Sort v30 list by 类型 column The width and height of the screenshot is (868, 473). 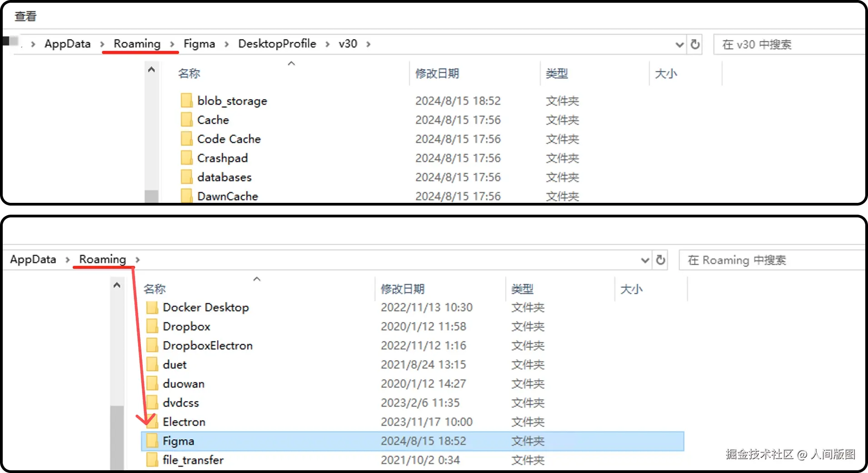coord(557,73)
